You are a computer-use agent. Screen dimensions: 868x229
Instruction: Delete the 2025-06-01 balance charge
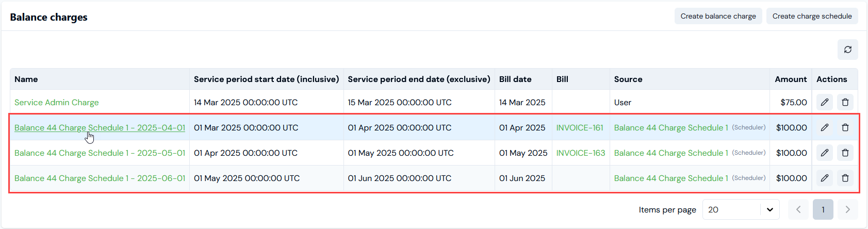[845, 178]
